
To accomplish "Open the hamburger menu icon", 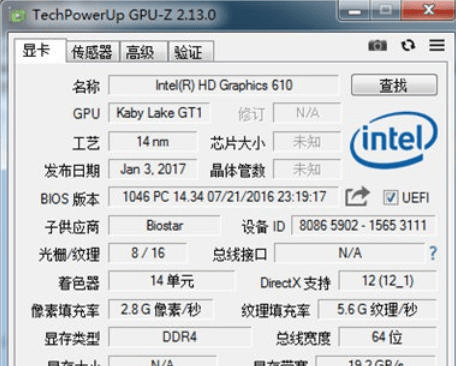I will pyautogui.click(x=437, y=45).
